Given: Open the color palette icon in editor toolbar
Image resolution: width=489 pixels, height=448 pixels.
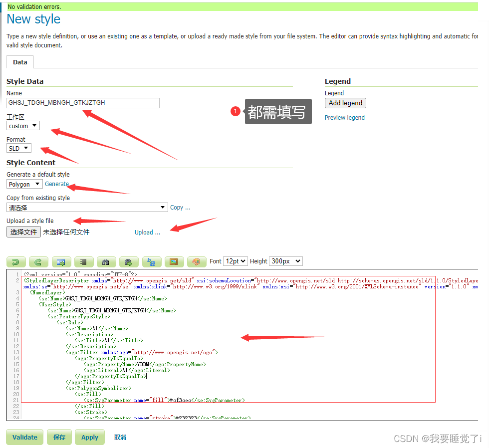Looking at the screenshot, I should pos(197,261).
